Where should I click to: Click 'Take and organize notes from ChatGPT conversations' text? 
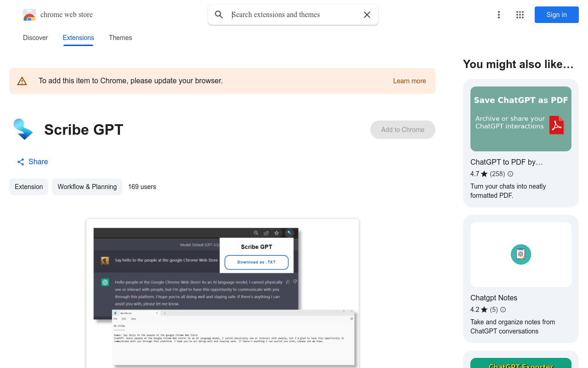513,327
